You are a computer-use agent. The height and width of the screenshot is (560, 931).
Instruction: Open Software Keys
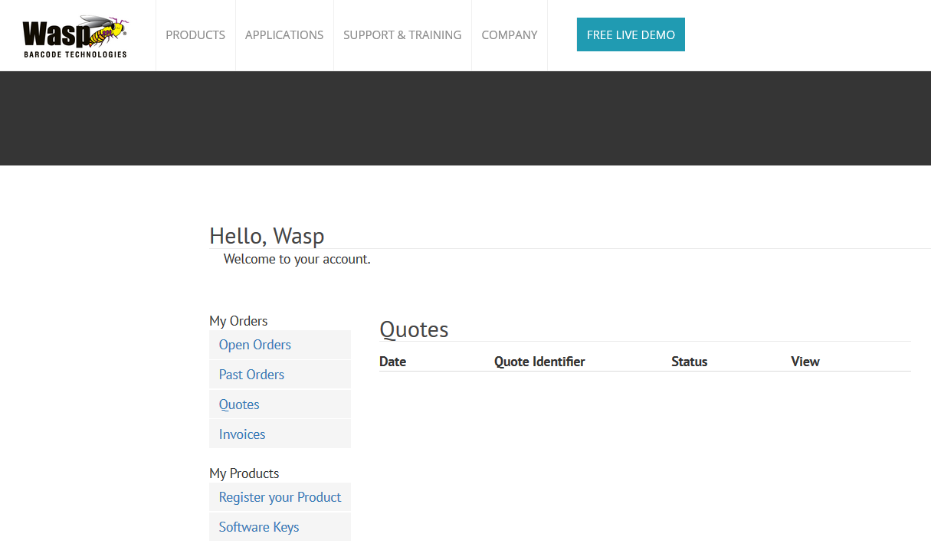[x=280, y=527]
